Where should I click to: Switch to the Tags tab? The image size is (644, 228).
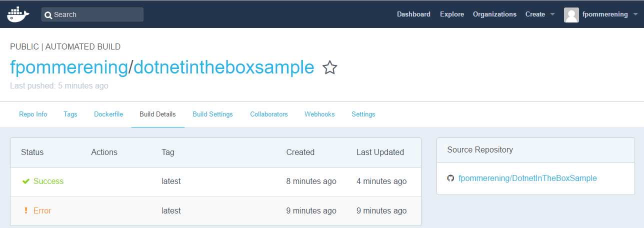tap(70, 114)
